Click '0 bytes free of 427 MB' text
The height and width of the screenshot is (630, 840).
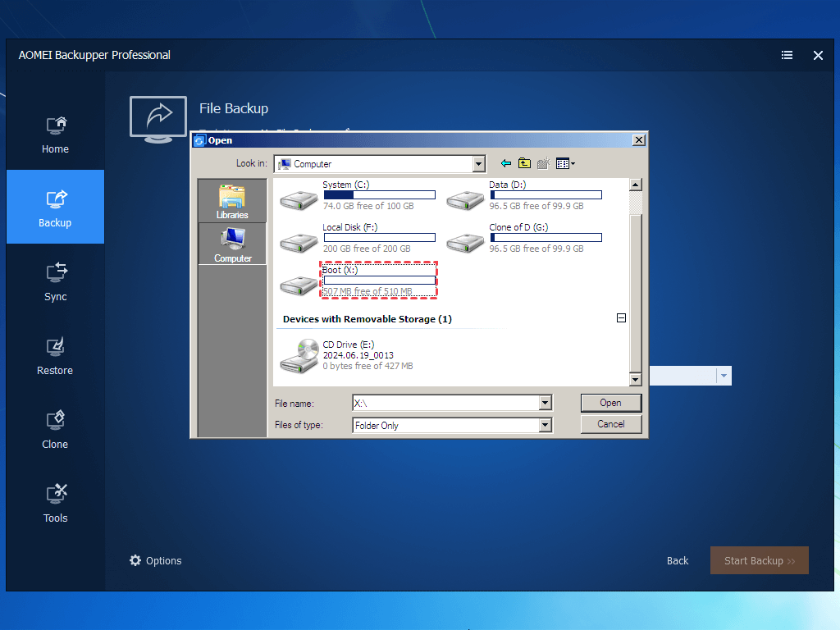tap(368, 366)
